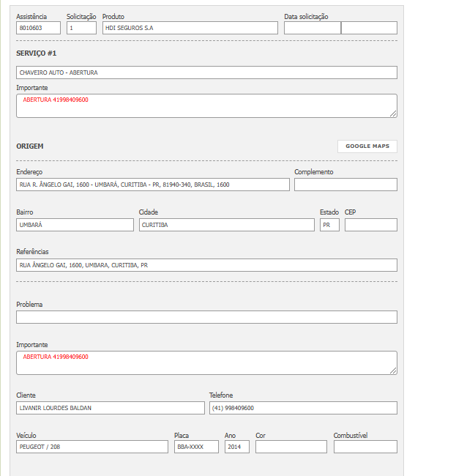This screenshot has height=476, width=456.
Task: Select the Solicitação field
Action: pyautogui.click(x=81, y=28)
